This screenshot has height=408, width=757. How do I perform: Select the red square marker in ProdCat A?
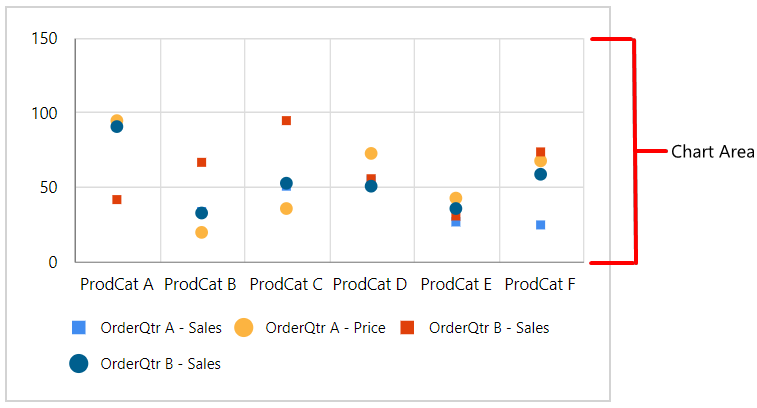[117, 199]
